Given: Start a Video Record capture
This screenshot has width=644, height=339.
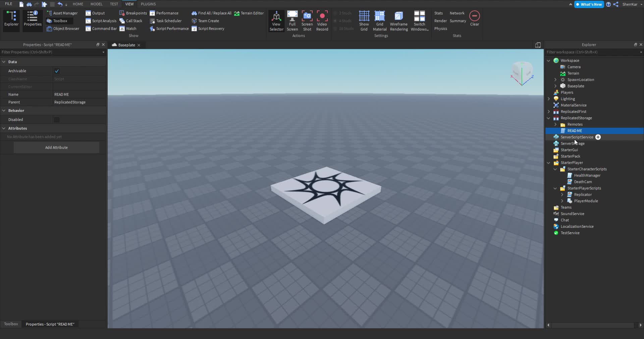Looking at the screenshot, I should click(322, 20).
